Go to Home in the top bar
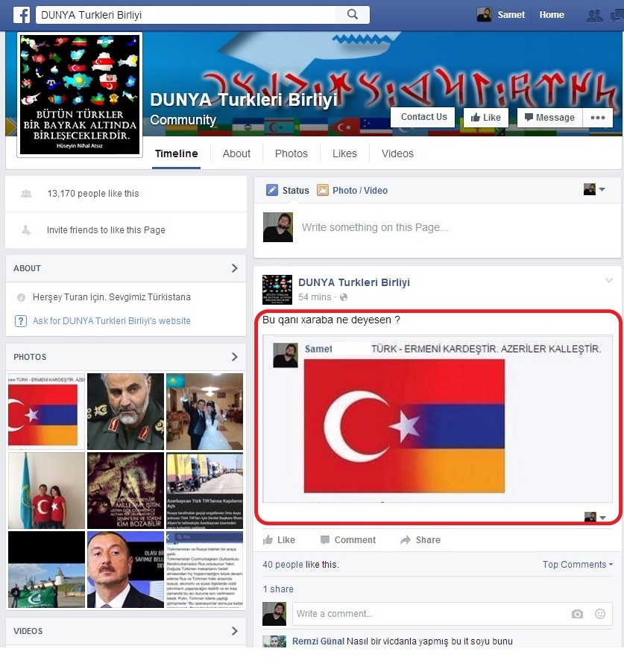The image size is (624, 672). 552,15
